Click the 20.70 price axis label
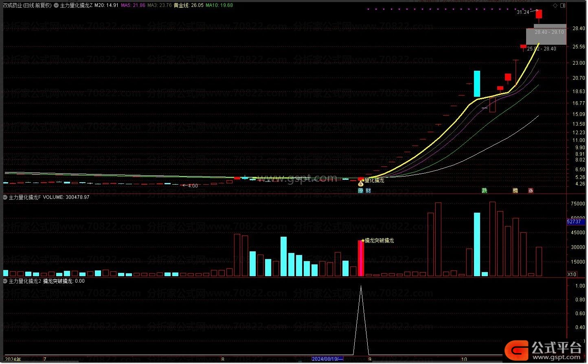The height and width of the screenshot is (364, 588). coord(579,78)
